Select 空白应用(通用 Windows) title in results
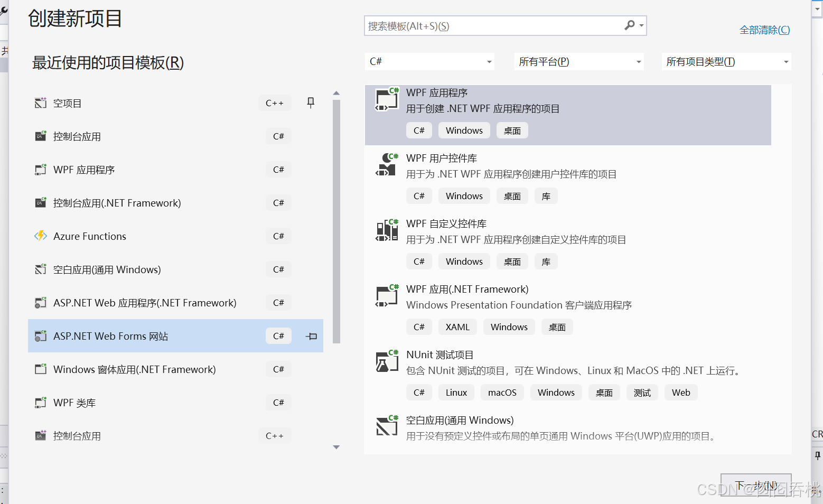Image resolution: width=823 pixels, height=504 pixels. 460,421
